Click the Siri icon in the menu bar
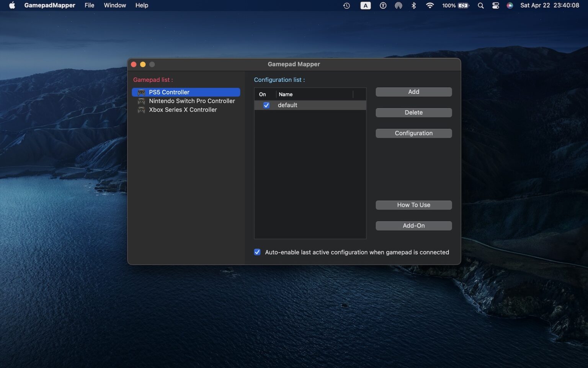 point(510,5)
